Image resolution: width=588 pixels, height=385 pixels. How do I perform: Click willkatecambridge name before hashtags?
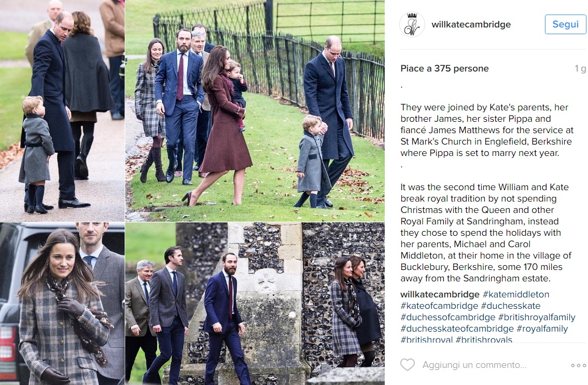(x=440, y=294)
